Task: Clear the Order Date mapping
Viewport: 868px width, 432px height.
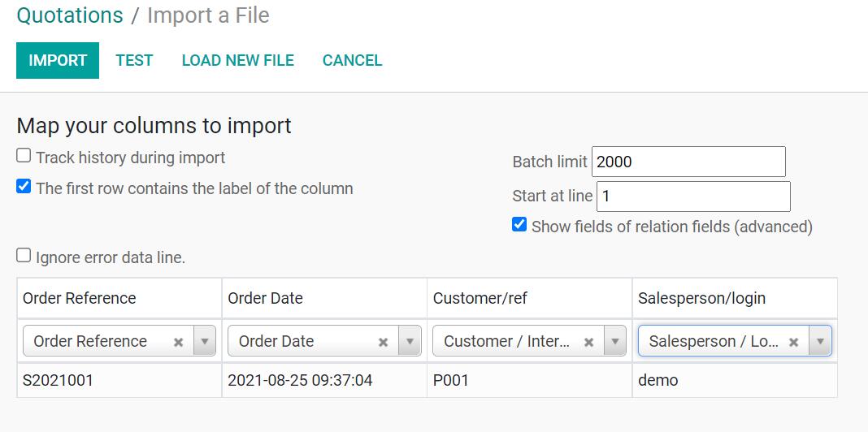Action: pos(383,343)
